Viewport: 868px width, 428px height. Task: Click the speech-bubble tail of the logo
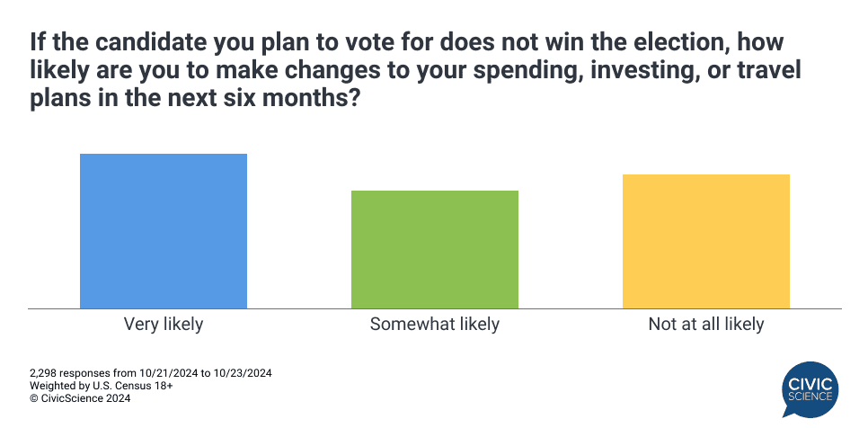click(x=788, y=412)
